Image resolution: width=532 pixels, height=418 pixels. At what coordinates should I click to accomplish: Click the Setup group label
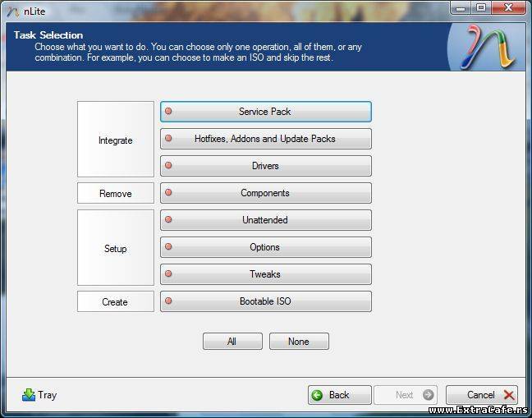(116, 249)
